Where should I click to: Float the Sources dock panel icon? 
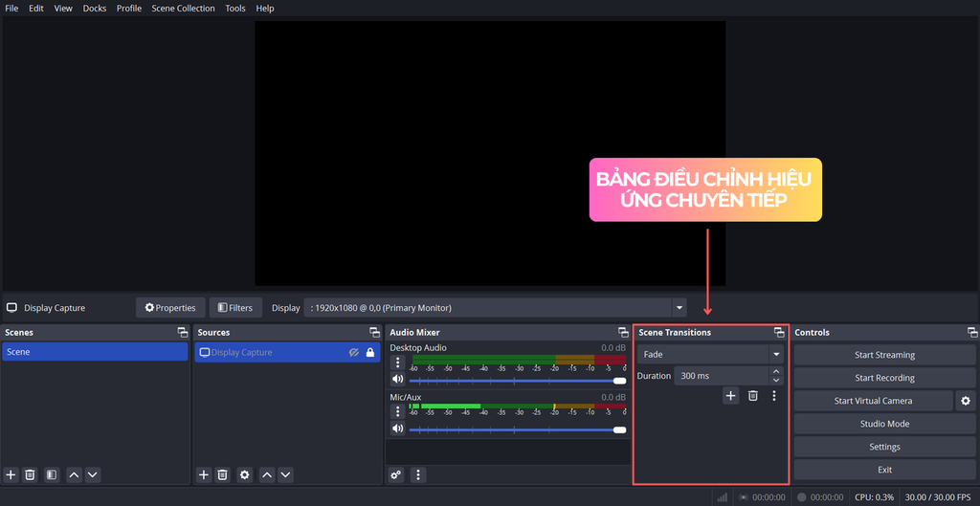[374, 332]
